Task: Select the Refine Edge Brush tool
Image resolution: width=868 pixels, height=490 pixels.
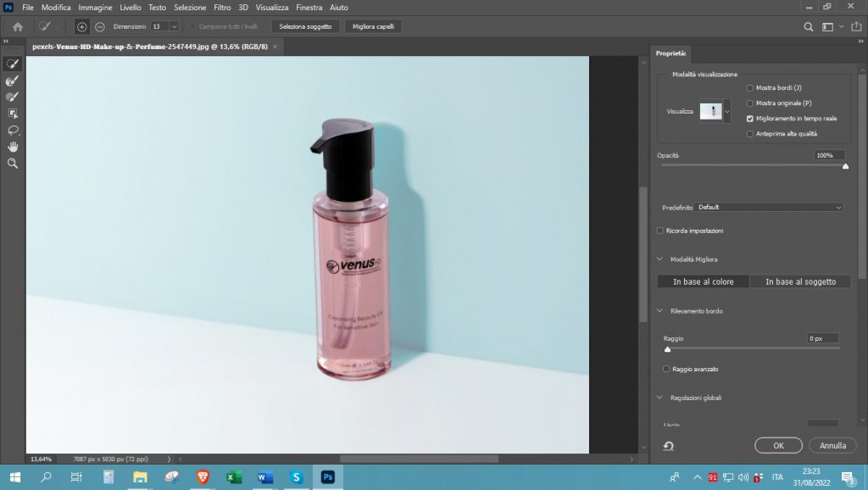Action: (x=13, y=81)
